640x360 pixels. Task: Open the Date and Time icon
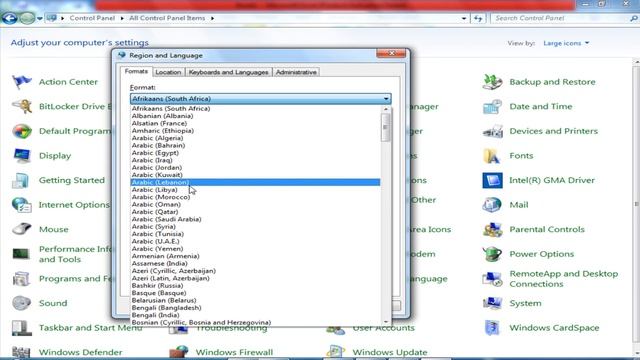pos(492,107)
